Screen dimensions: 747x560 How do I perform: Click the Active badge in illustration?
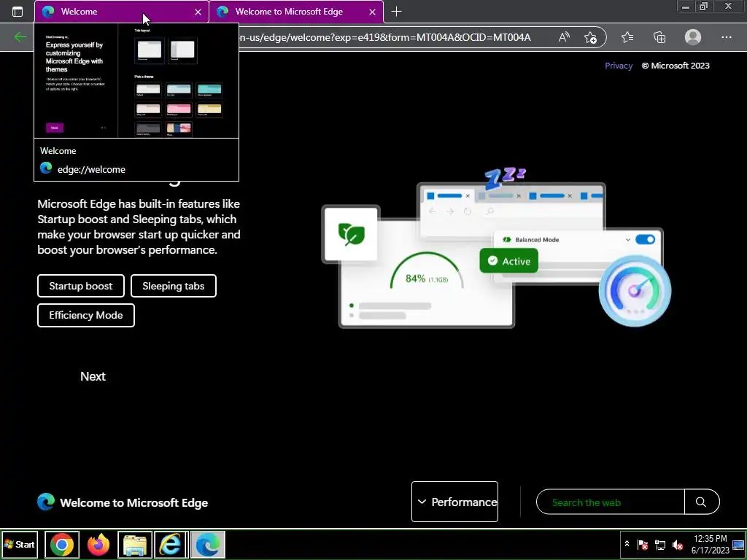(x=508, y=261)
